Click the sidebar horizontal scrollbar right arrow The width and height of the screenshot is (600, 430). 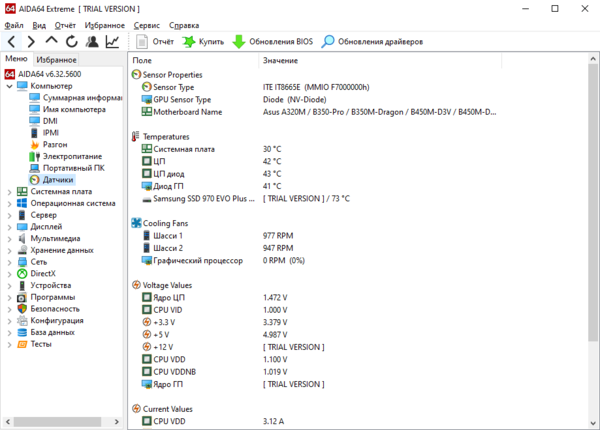117,422
